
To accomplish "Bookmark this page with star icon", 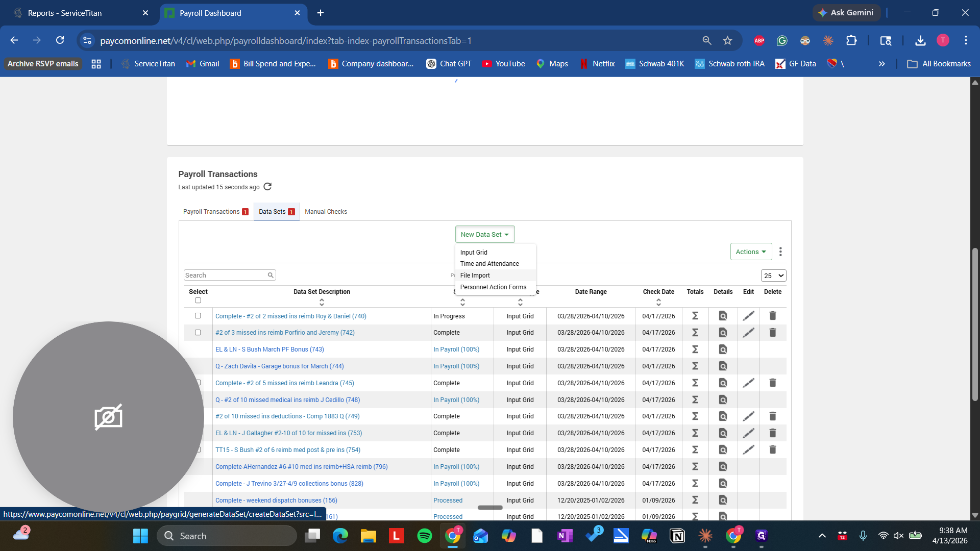I will click(727, 40).
